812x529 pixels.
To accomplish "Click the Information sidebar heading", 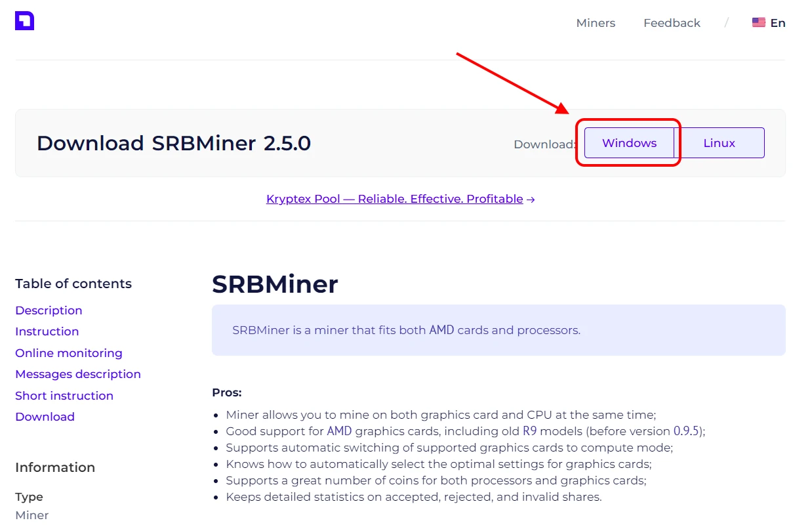I will coord(54,467).
